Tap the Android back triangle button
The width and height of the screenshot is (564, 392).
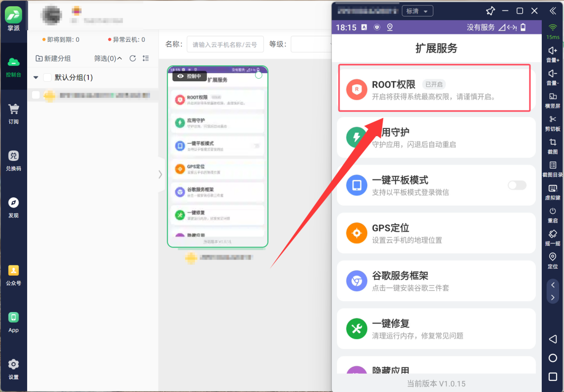tap(553, 339)
